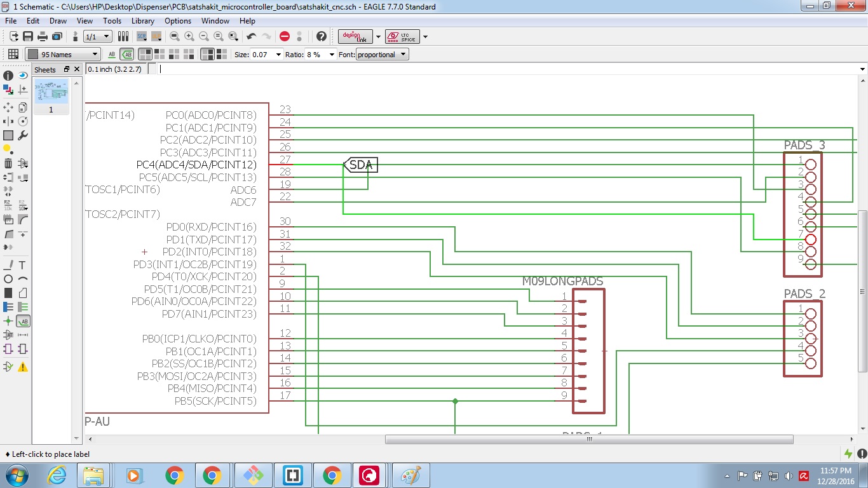Open the Edit menu
The height and width of the screenshot is (488, 868).
coord(33,21)
